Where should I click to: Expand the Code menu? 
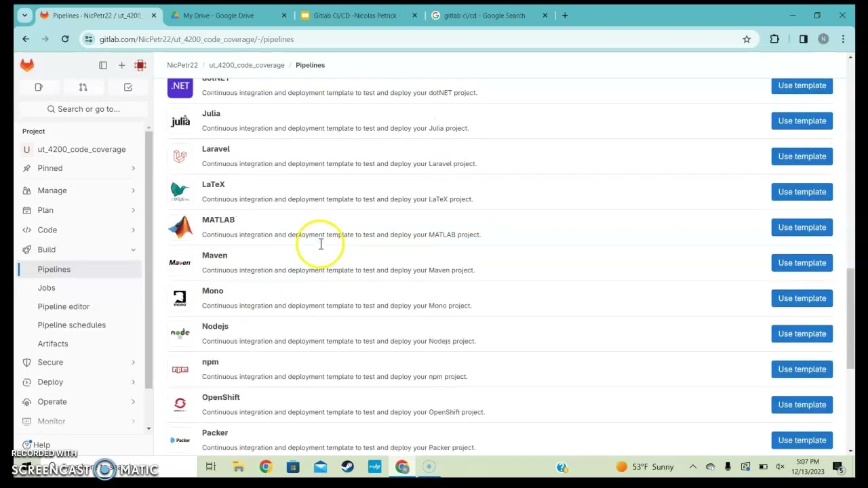[x=80, y=230]
